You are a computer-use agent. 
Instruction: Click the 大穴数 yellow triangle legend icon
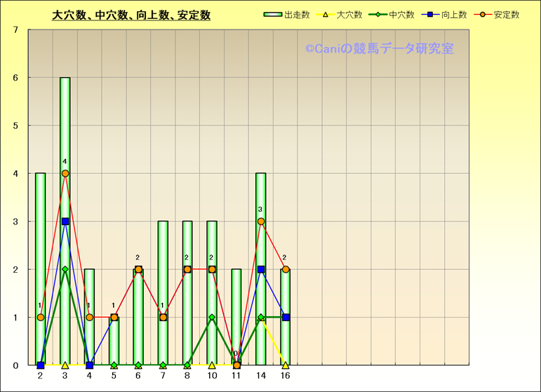tap(326, 15)
